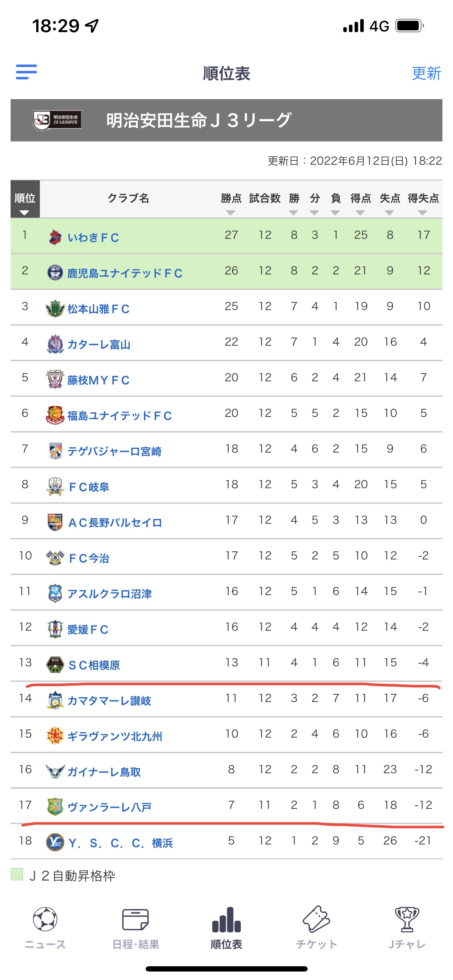
Task: Tap the 松本山雅FC club crest
Action: coord(55,309)
